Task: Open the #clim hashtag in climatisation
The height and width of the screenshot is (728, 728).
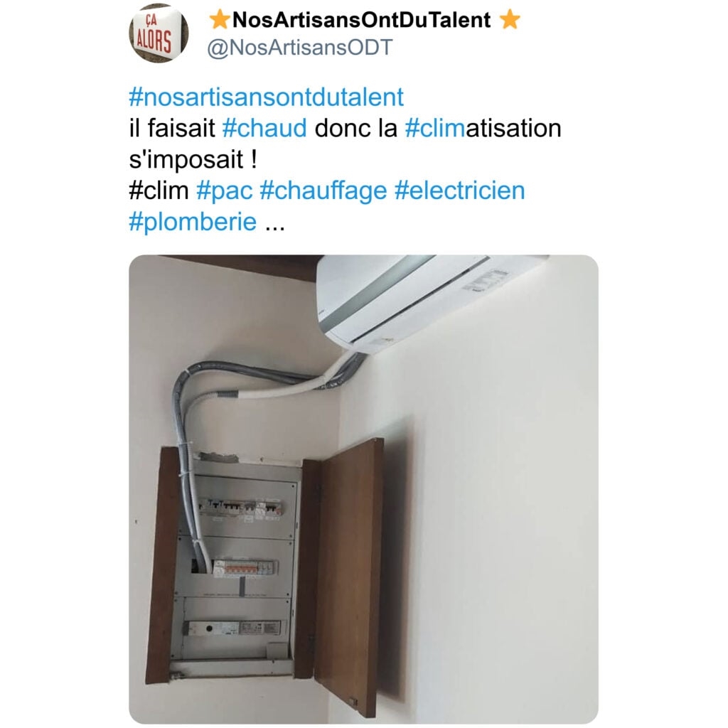Action: (435, 128)
